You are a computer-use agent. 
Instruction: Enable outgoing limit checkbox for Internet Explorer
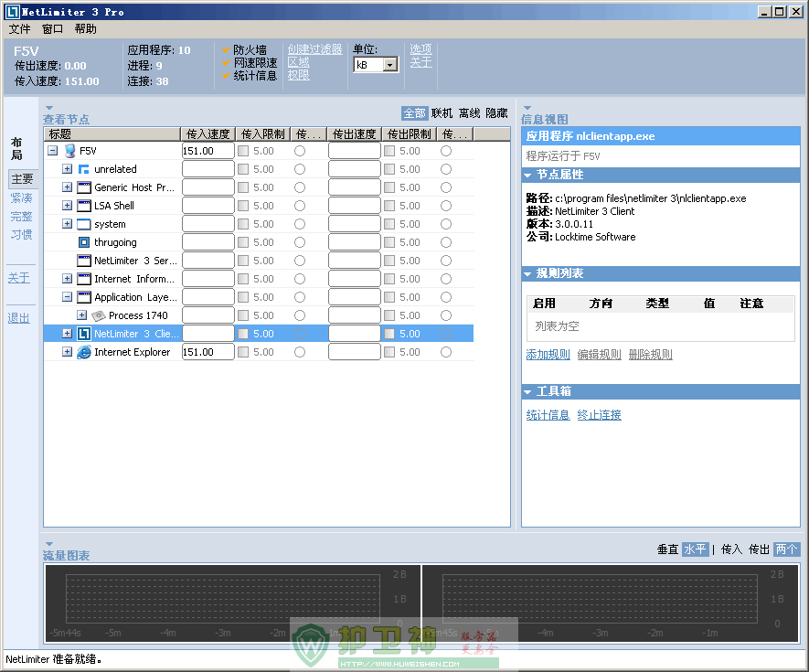(x=389, y=352)
